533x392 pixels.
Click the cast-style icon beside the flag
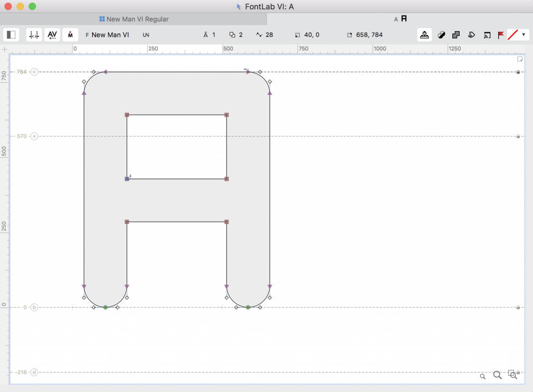pyautogui.click(x=487, y=35)
